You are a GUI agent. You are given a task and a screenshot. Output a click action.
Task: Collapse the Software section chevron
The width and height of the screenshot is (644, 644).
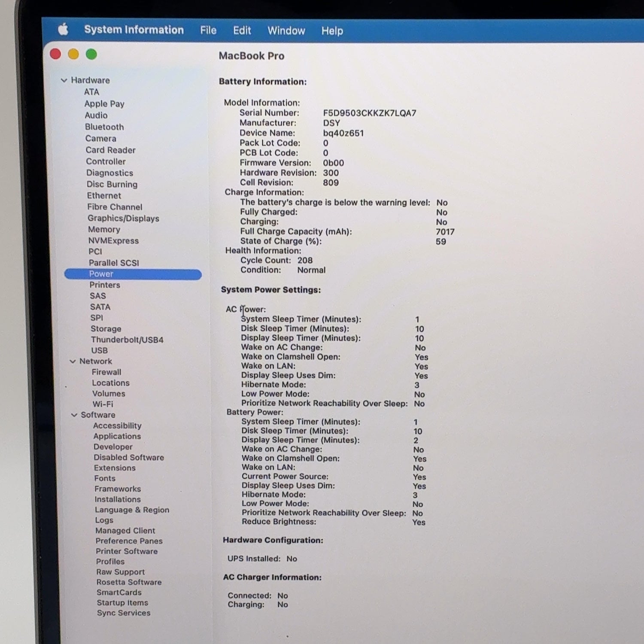pos(74,415)
